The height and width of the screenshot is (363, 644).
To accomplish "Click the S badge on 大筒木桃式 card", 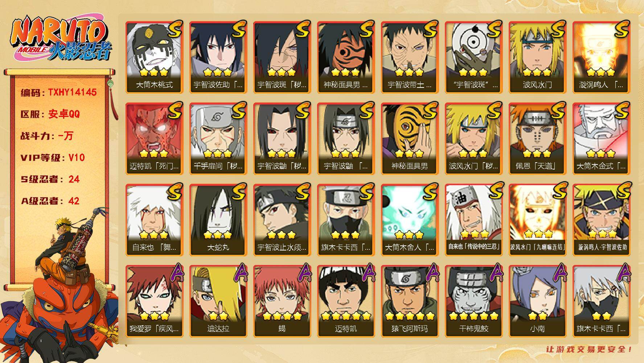I will point(174,30).
